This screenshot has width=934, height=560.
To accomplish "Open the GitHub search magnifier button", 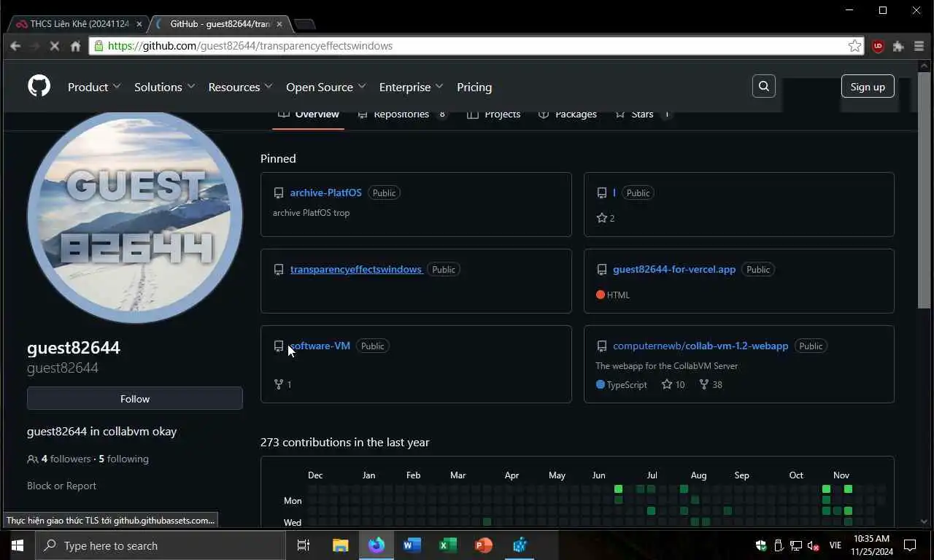I will (x=764, y=86).
